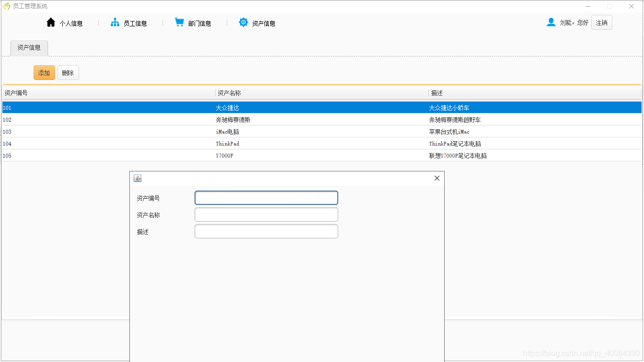This screenshot has width=644, height=362.
Task: Click the ThinkPad笔记本电脑 description cell
Action: click(535, 144)
